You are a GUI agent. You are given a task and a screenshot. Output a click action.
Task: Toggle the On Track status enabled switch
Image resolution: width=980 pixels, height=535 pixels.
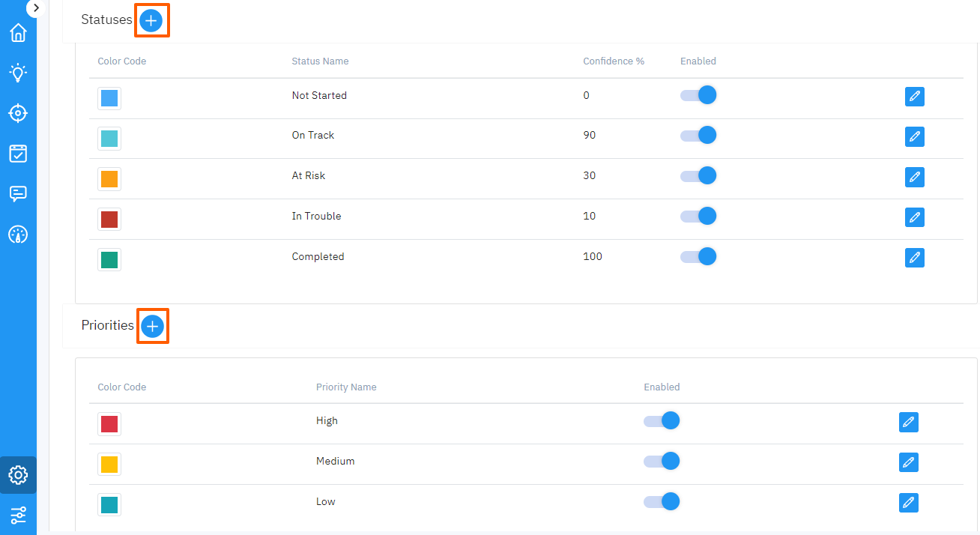[x=698, y=136]
